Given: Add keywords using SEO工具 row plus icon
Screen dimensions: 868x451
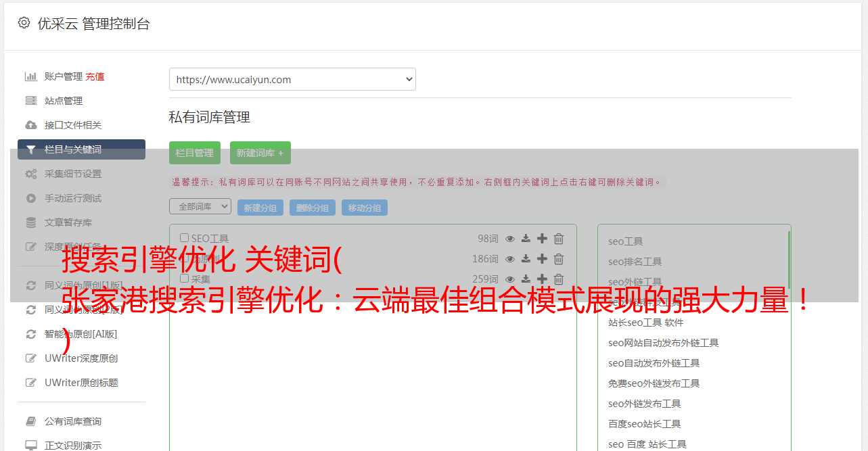Looking at the screenshot, I should 542,239.
